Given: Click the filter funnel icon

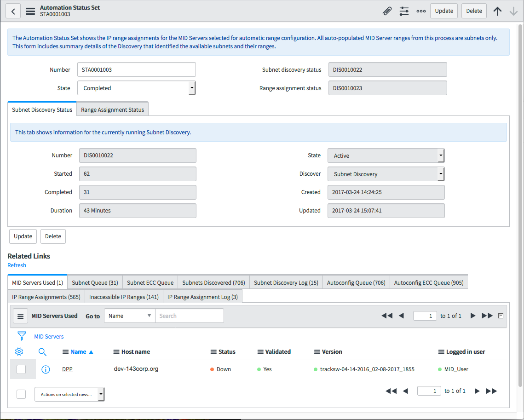Looking at the screenshot, I should coord(22,336).
